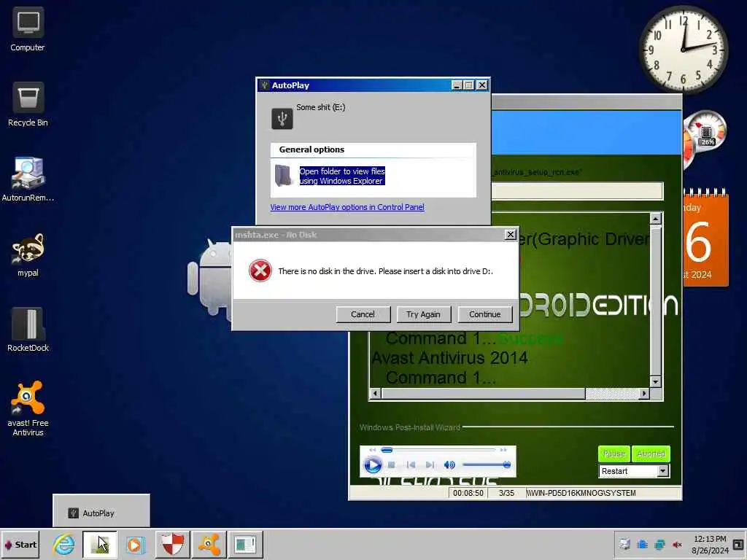
Task: Click the muted volume tray icon
Action: (677, 544)
